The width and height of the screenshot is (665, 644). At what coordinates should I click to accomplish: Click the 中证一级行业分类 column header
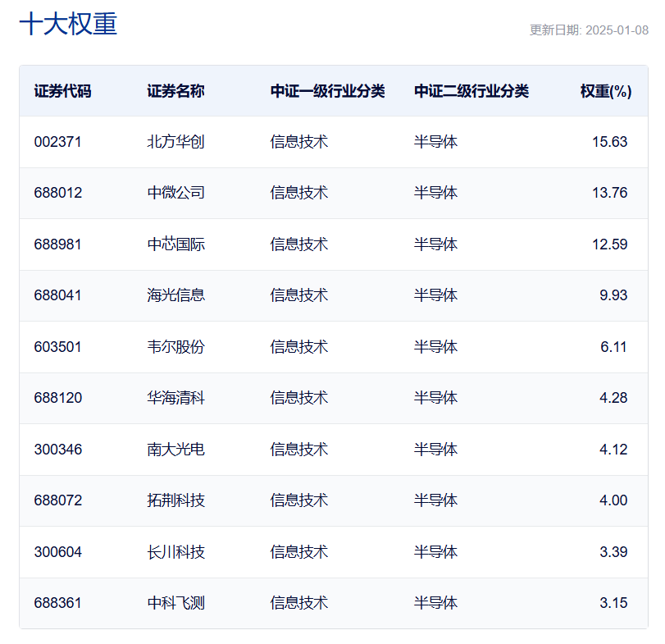point(327,91)
